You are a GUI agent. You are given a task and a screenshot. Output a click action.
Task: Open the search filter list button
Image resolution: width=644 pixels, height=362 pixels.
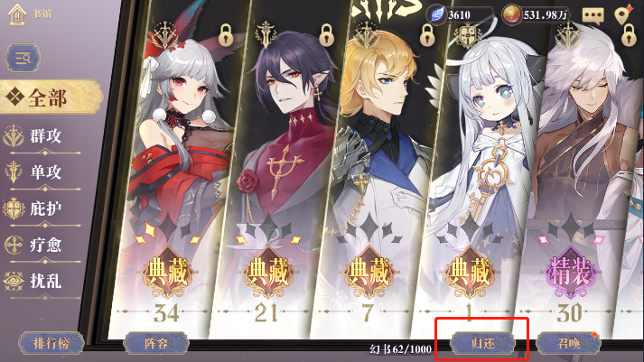coord(23,58)
